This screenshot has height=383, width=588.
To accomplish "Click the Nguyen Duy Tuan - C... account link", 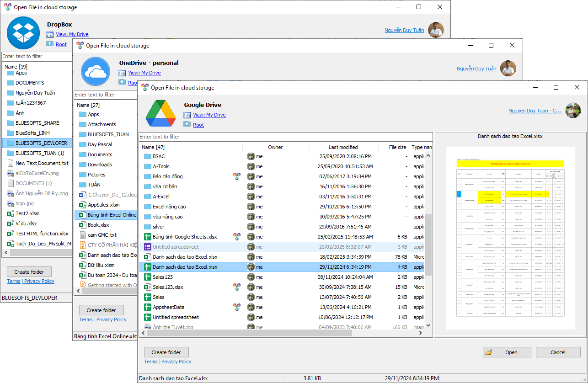I will (535, 111).
